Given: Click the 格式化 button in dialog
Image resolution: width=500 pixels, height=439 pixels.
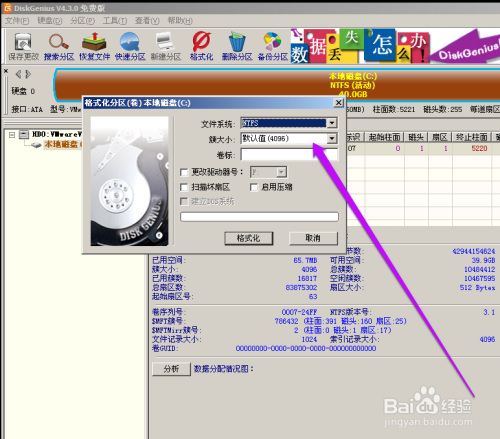Looking at the screenshot, I should 249,238.
